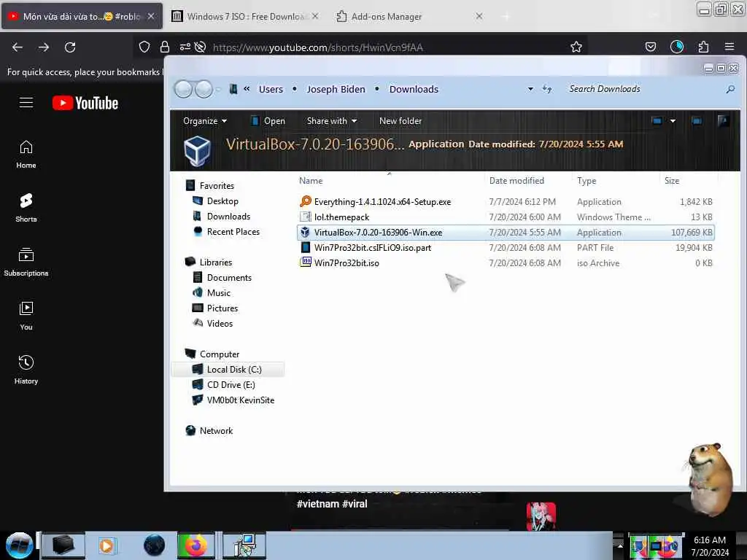
Task: Show hidden tray icons arrow
Action: 620,545
